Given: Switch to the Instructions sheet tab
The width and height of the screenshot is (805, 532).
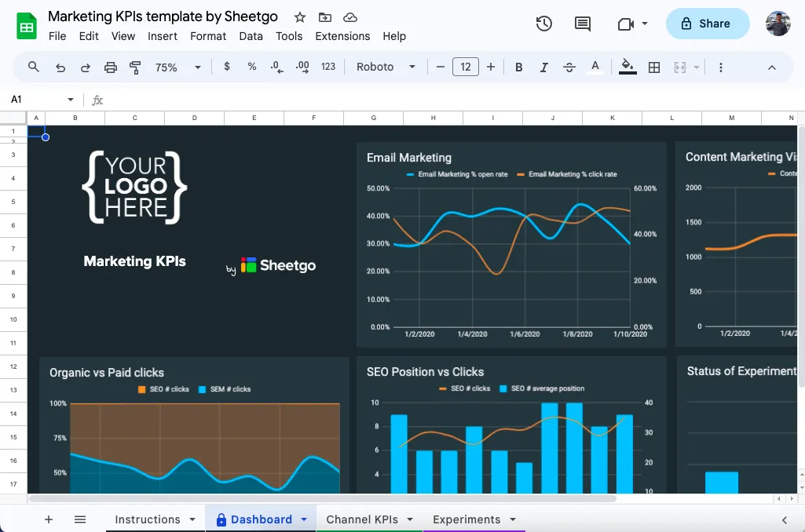Looking at the screenshot, I should (148, 519).
